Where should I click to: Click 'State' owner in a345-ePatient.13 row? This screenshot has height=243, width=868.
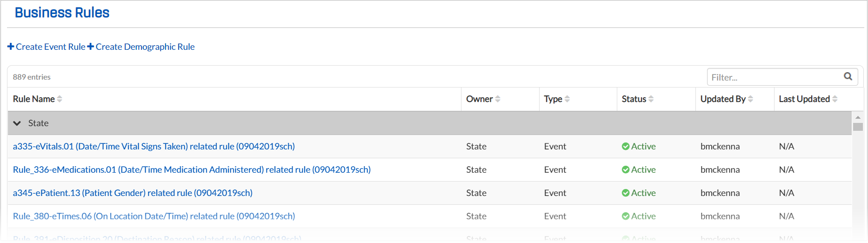(476, 193)
